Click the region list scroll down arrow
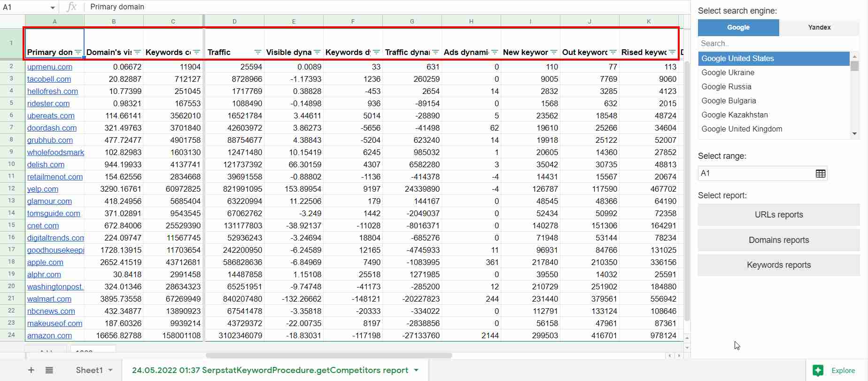 (x=854, y=134)
